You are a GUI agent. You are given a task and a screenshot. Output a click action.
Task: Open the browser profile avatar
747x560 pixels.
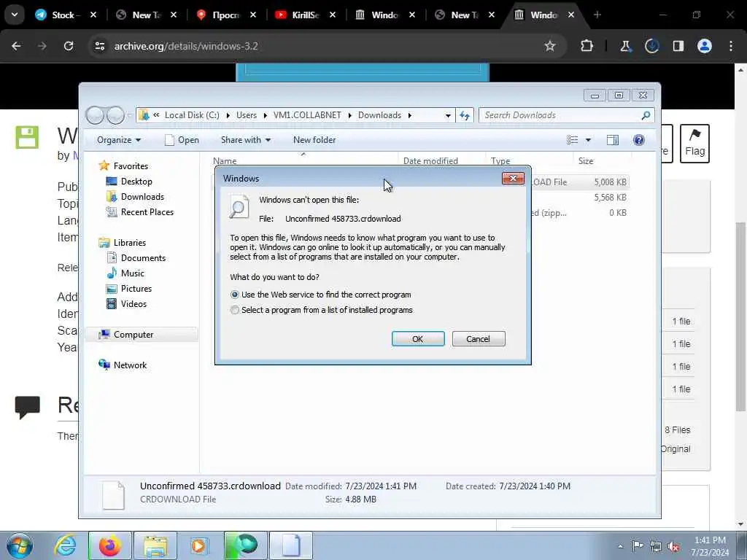705,46
